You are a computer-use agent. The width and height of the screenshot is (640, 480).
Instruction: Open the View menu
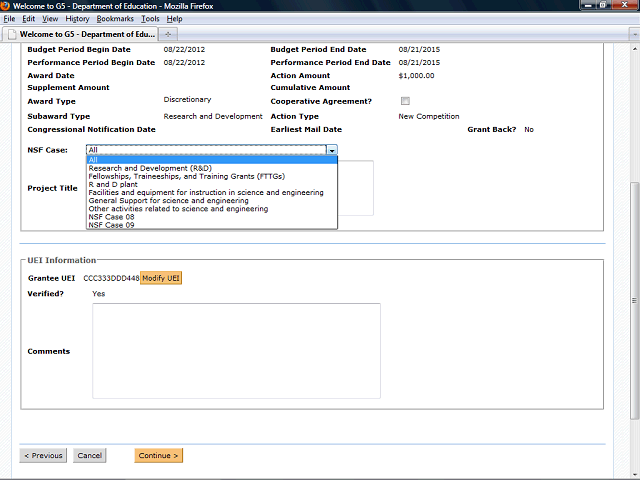pyautogui.click(x=50, y=19)
